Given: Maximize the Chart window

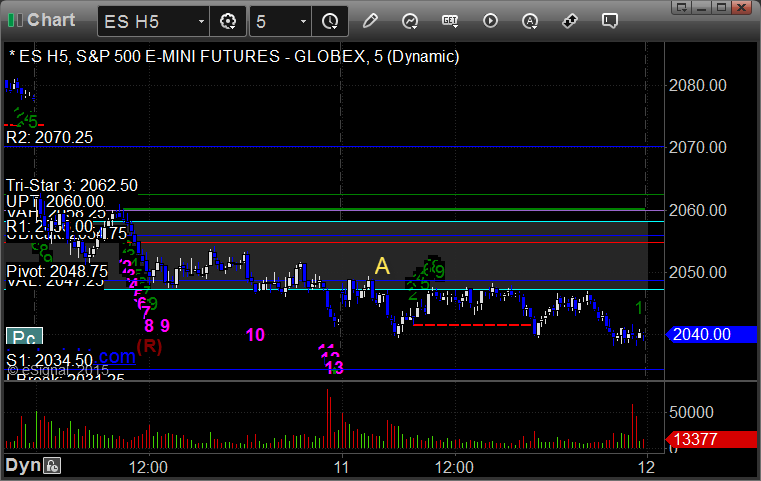Looking at the screenshot, I should (722, 7).
